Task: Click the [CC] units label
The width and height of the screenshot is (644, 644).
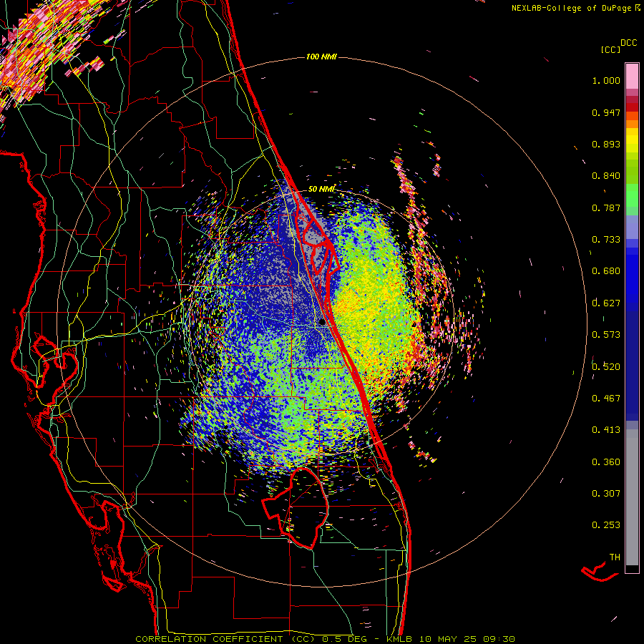Action: point(610,49)
